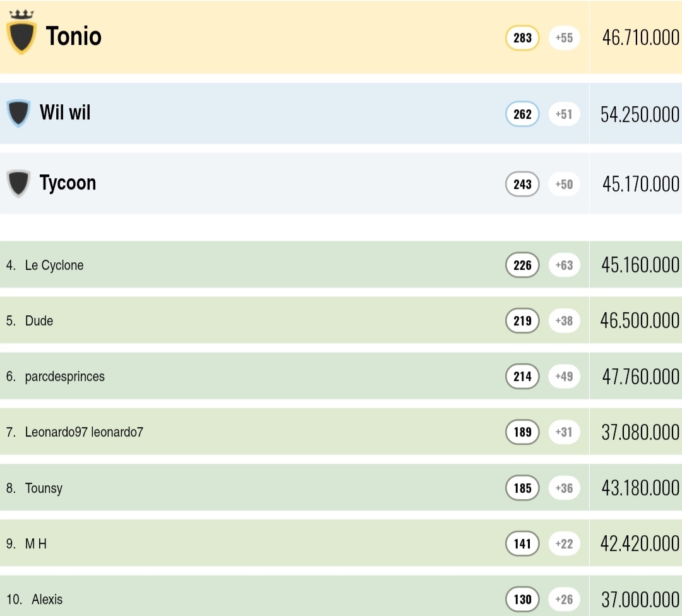The image size is (682, 616).
Task: Open Tounsy's ranking entry
Action: click(x=44, y=488)
